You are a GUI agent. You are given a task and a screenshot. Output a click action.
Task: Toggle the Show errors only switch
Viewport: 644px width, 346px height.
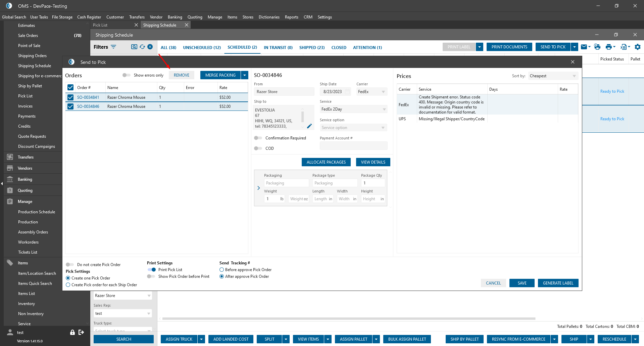pyautogui.click(x=126, y=75)
